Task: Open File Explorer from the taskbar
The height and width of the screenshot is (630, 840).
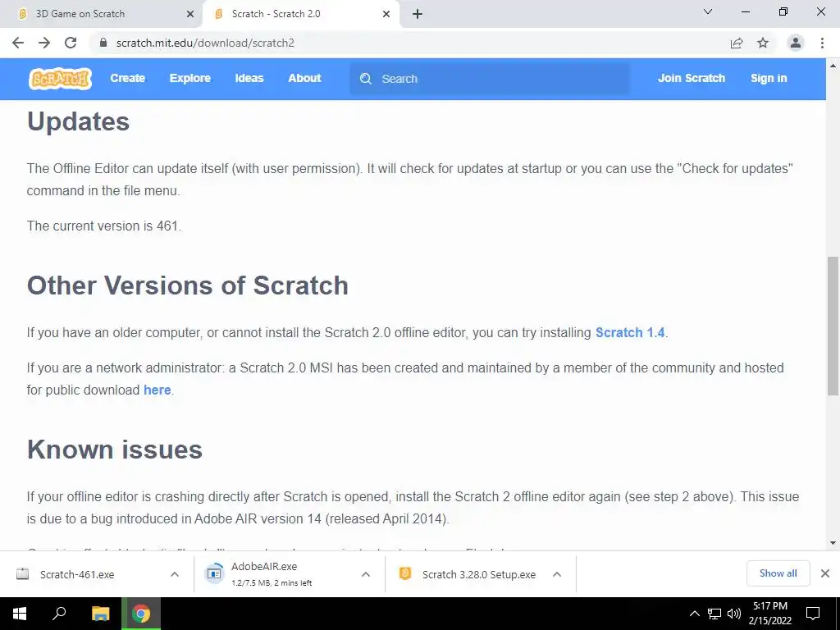Action: pos(100,614)
